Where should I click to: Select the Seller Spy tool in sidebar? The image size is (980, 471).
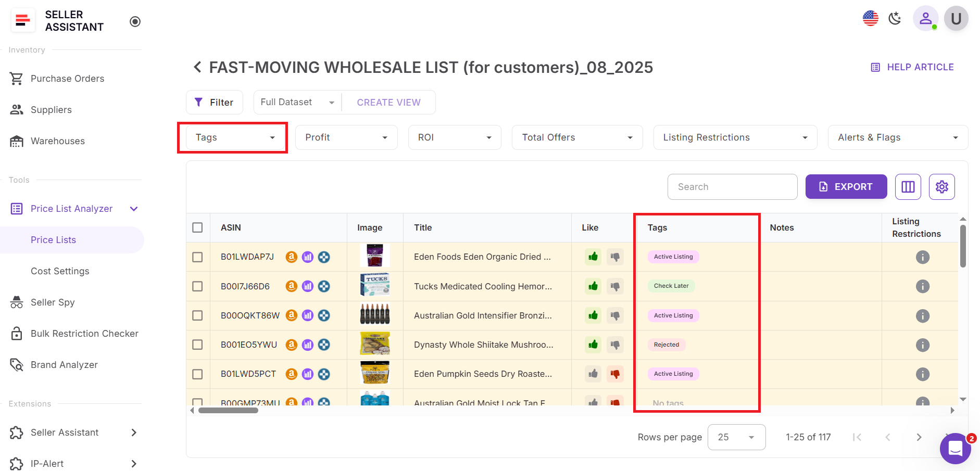click(x=52, y=302)
